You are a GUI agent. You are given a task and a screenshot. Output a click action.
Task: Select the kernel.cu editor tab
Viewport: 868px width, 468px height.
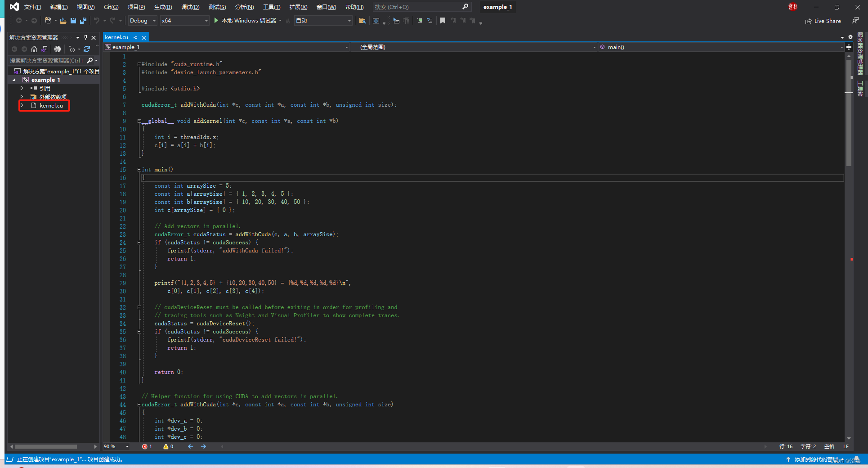click(x=117, y=37)
